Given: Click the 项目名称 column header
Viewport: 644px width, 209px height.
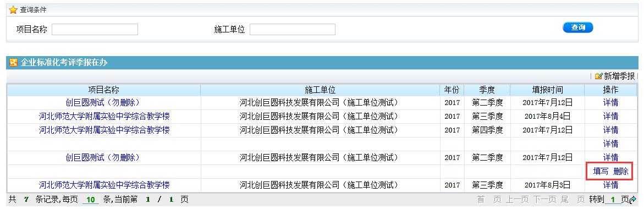Looking at the screenshot, I should [x=104, y=90].
